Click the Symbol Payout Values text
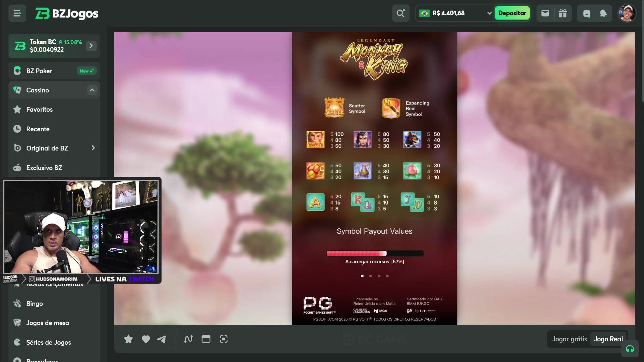The height and width of the screenshot is (362, 644). coord(375,231)
